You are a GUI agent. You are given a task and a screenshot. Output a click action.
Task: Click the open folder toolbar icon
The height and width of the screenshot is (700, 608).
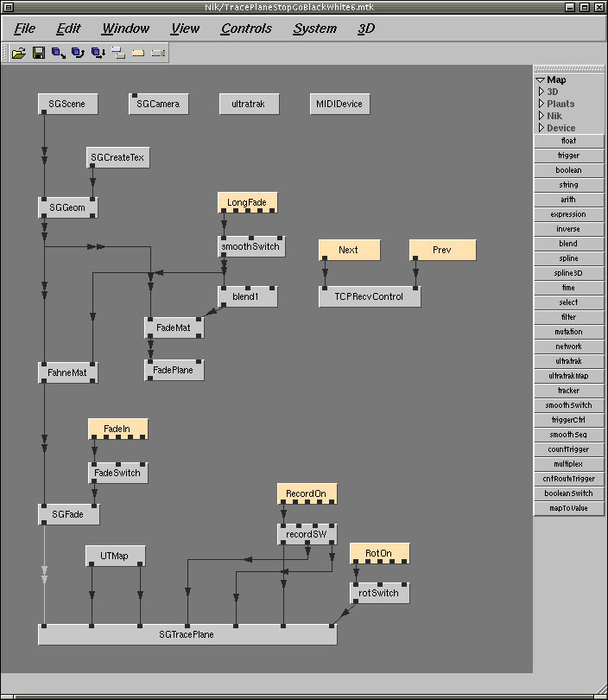click(x=18, y=53)
